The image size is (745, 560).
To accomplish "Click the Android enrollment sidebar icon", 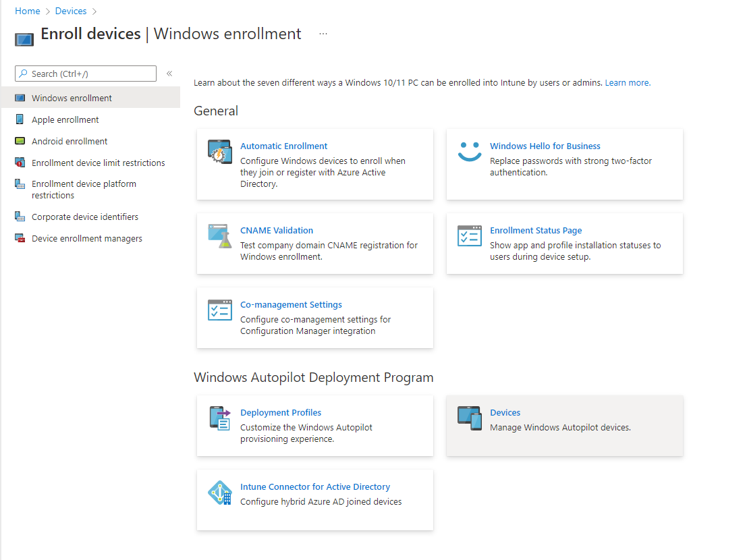I will tap(20, 141).
